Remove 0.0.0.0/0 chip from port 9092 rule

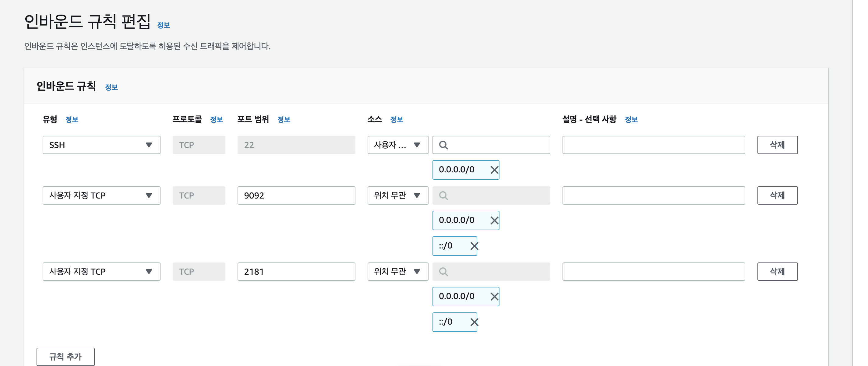[494, 220]
